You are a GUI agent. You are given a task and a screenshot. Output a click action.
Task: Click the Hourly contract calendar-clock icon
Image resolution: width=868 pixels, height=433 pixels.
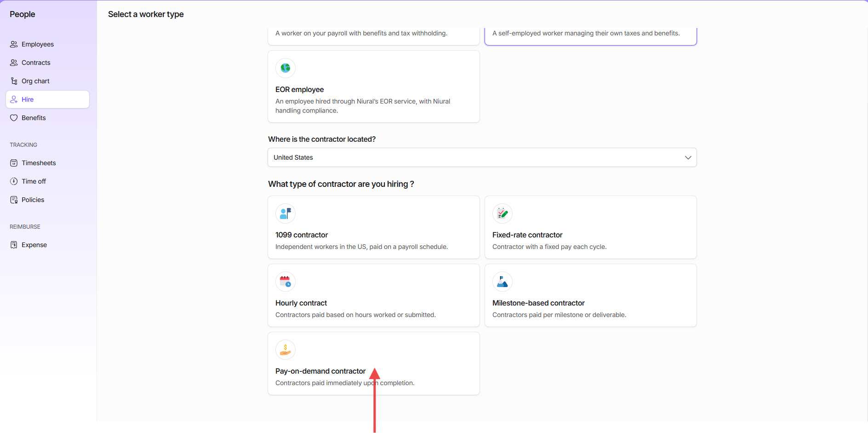286,282
